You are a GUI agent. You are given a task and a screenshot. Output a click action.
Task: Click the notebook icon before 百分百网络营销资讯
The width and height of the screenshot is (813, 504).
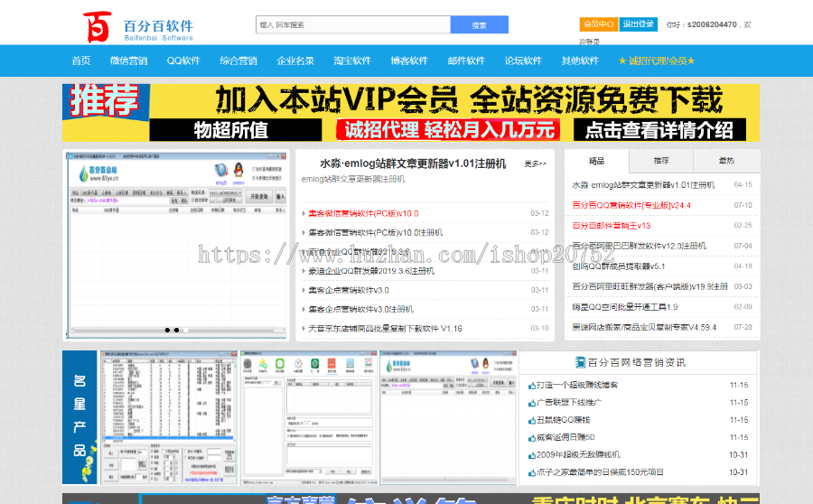point(580,362)
